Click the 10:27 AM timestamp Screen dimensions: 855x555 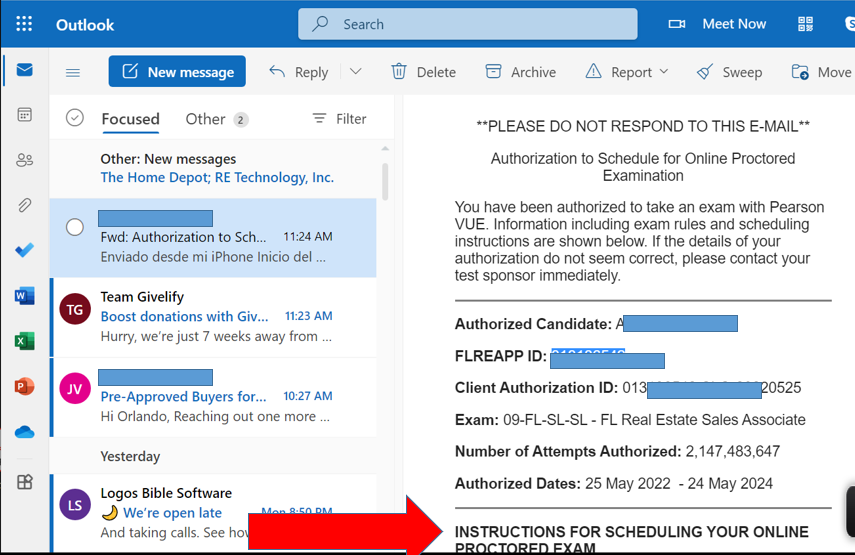[x=308, y=396]
